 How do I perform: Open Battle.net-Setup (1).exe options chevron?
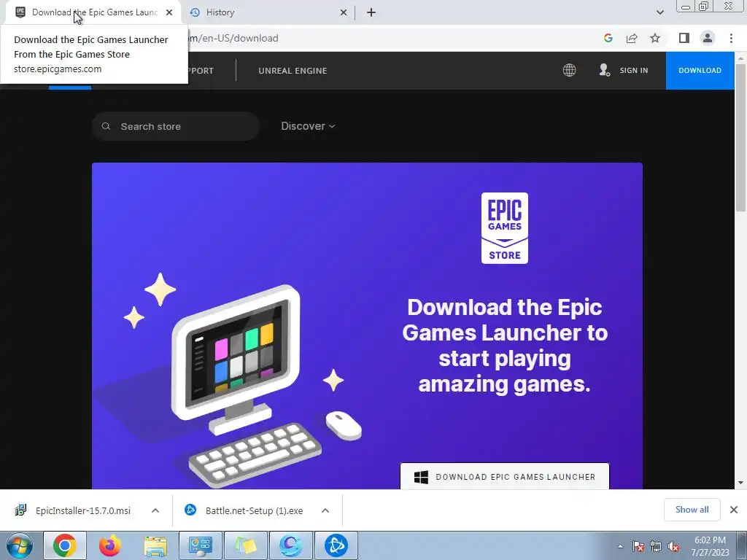point(325,510)
